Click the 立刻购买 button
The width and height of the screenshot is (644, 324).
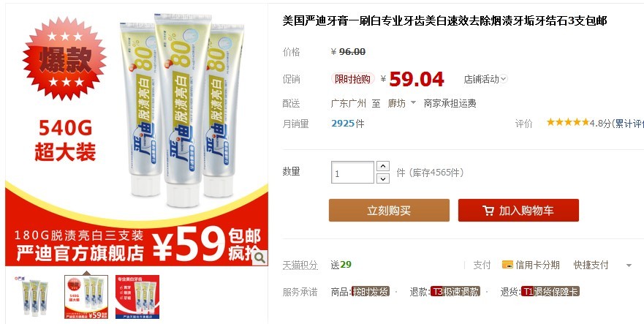click(x=389, y=211)
